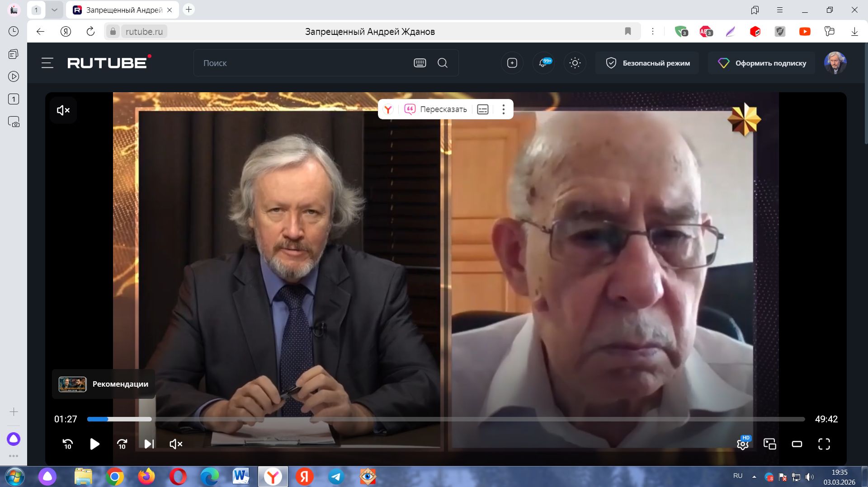
Task: Open the YouTube extension icon
Action: click(805, 32)
